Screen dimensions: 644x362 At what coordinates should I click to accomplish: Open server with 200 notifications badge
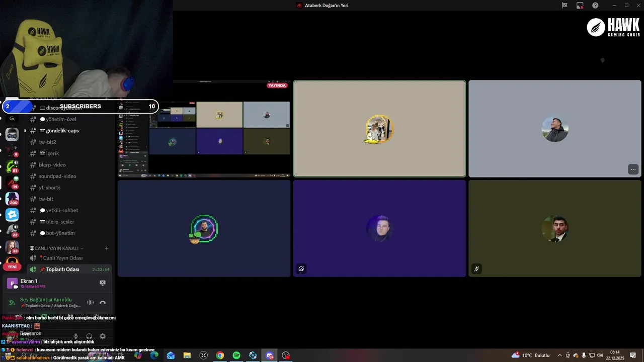pos(12,199)
